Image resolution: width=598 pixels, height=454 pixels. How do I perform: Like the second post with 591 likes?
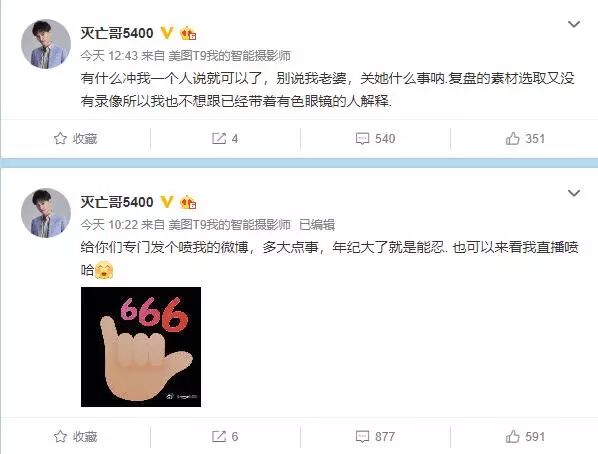[x=525, y=436]
